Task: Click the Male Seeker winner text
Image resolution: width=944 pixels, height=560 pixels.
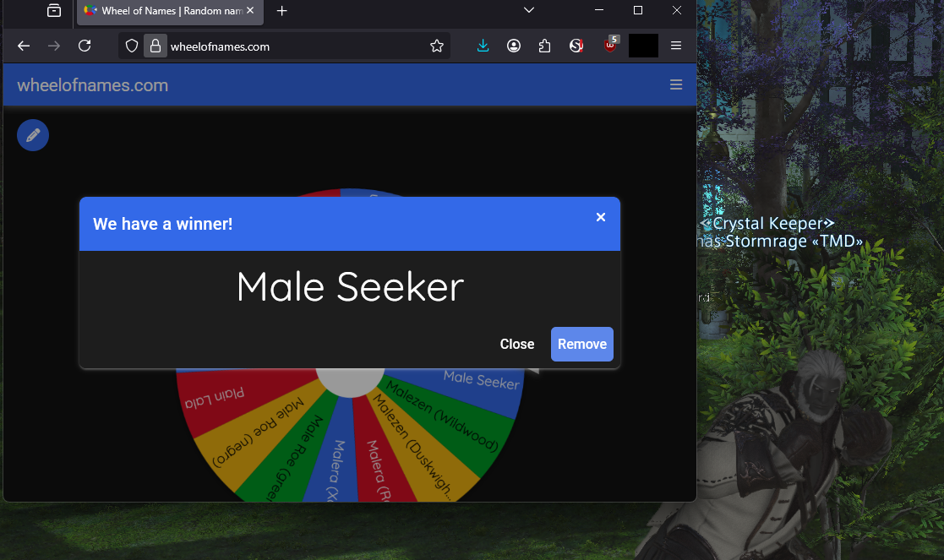Action: coord(351,287)
